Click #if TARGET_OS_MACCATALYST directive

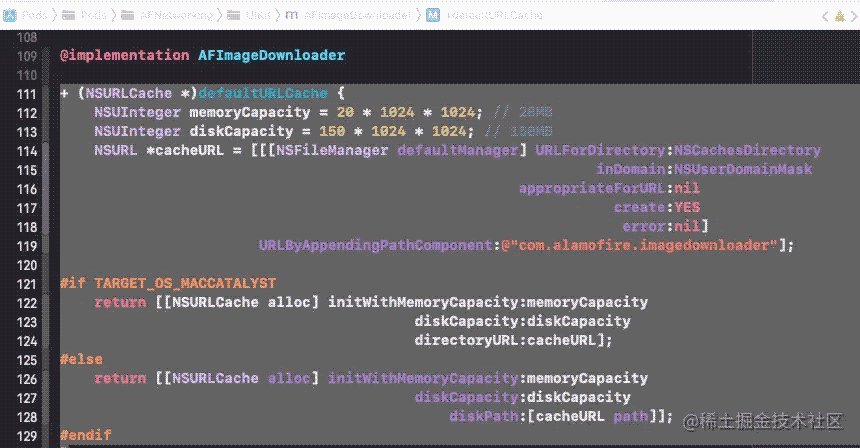pos(168,283)
